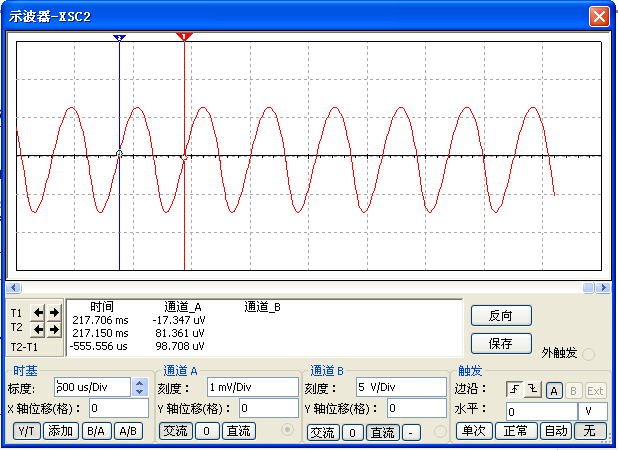Click channel A difference 98.708 uV
Viewport: 618px width, 450px height.
(x=180, y=346)
